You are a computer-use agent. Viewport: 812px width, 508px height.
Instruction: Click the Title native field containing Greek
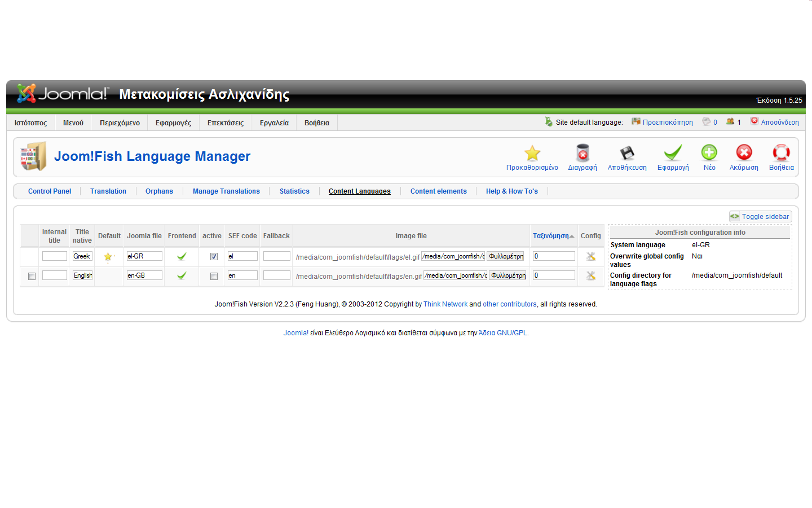pos(82,256)
